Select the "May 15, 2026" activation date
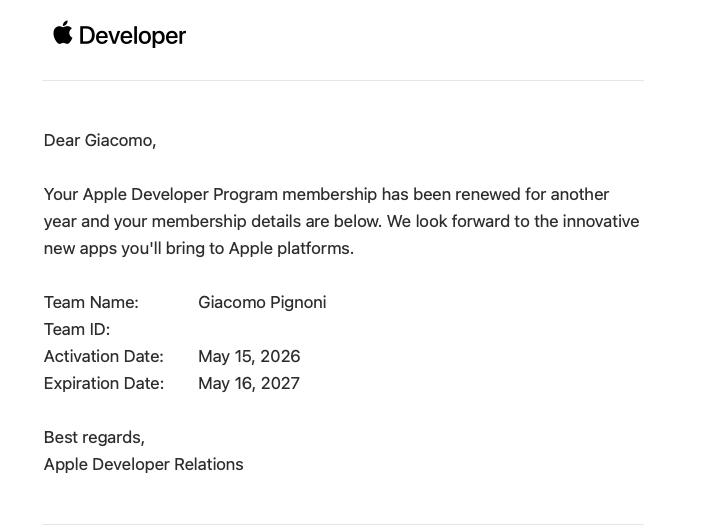Screen dimensions: 712x526 click(x=249, y=357)
